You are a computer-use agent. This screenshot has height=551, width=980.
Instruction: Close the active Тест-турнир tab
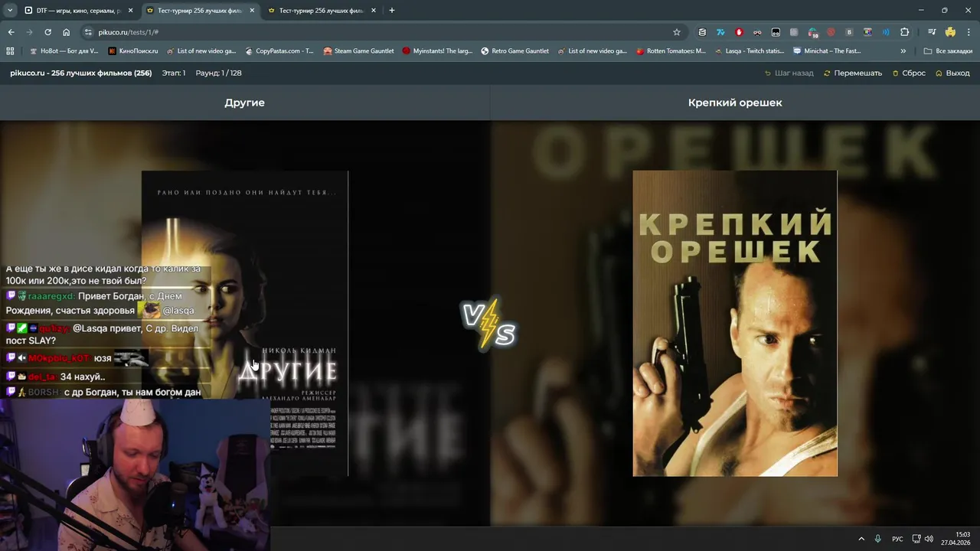point(252,11)
